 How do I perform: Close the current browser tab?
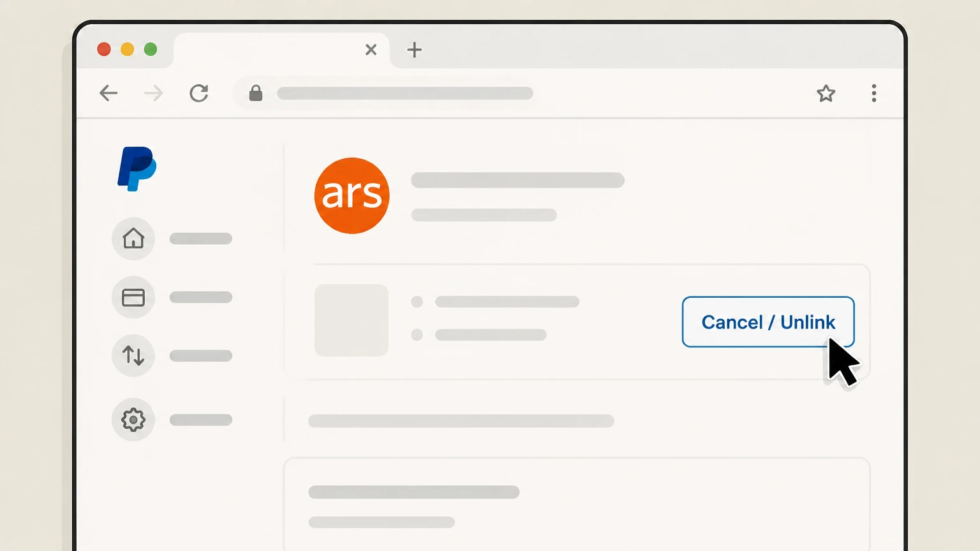tap(371, 50)
